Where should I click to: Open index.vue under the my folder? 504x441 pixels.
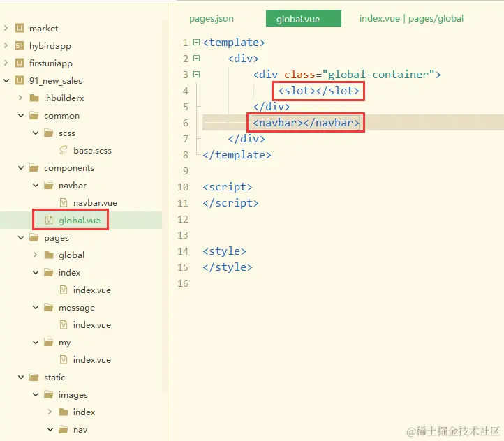click(92, 360)
